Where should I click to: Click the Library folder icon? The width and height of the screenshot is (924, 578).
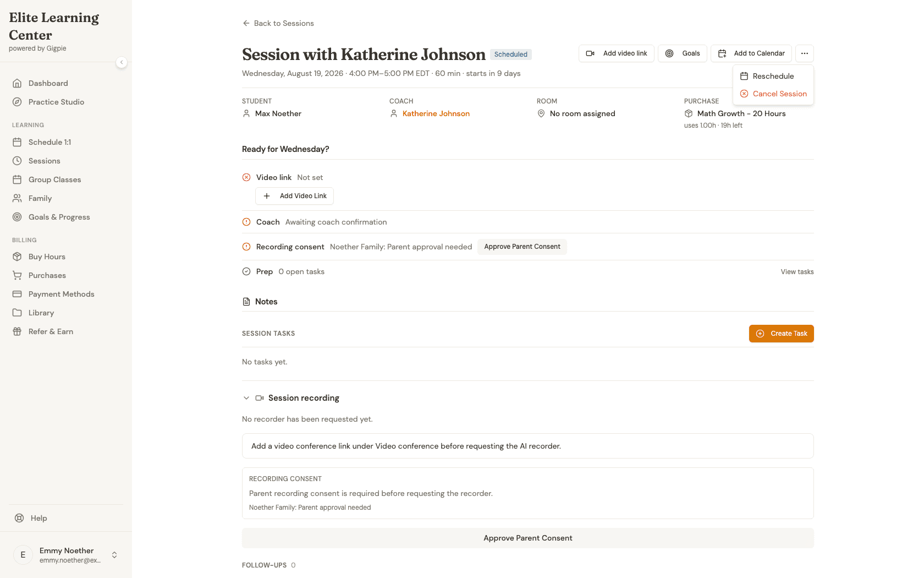tap(17, 313)
